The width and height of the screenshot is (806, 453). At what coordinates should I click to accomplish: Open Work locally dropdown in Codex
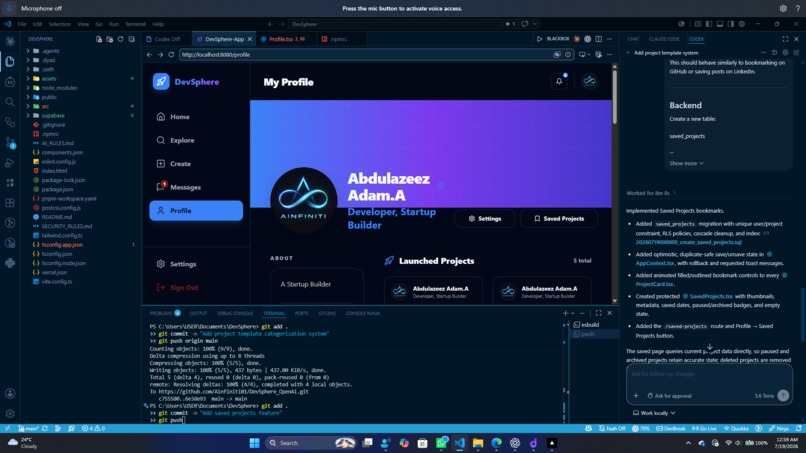coord(654,413)
